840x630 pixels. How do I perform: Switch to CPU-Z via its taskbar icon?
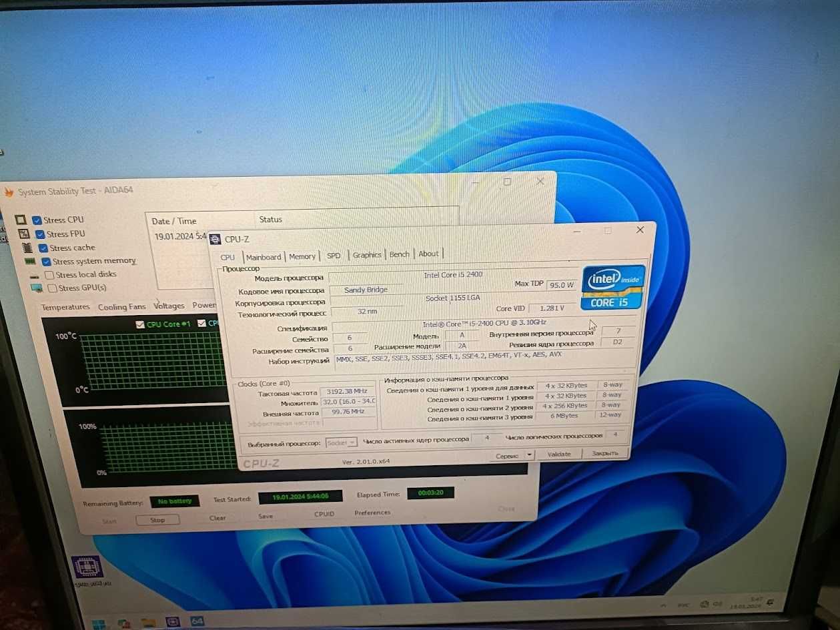click(x=172, y=622)
